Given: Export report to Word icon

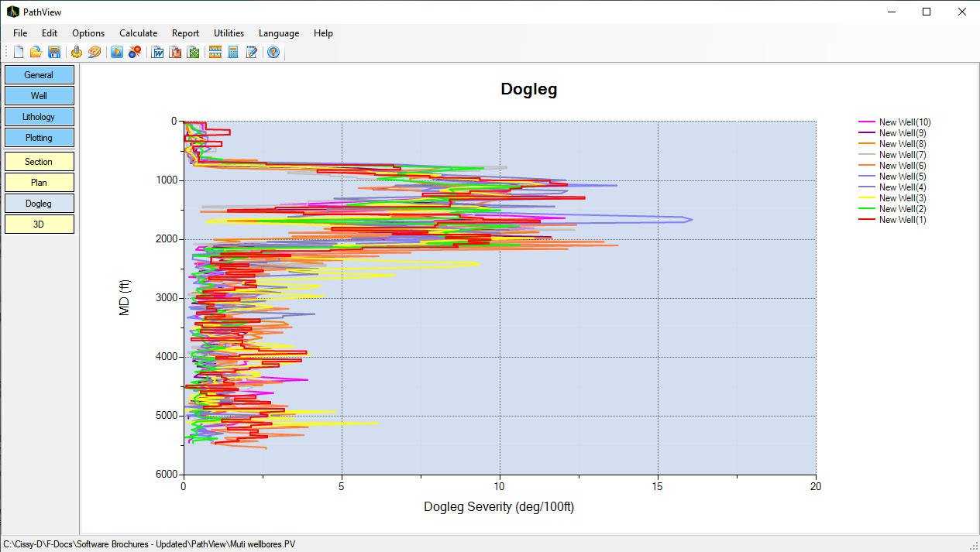Looking at the screenshot, I should point(158,53).
